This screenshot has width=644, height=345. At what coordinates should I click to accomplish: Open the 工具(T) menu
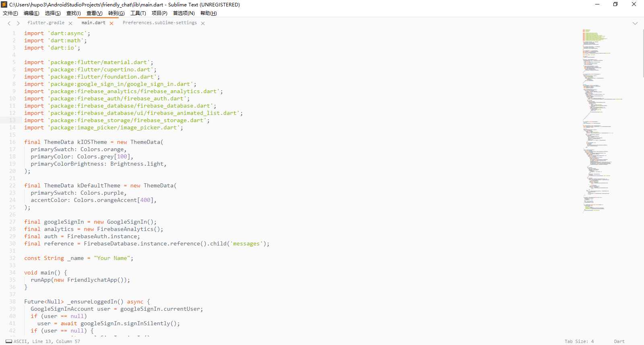click(138, 13)
